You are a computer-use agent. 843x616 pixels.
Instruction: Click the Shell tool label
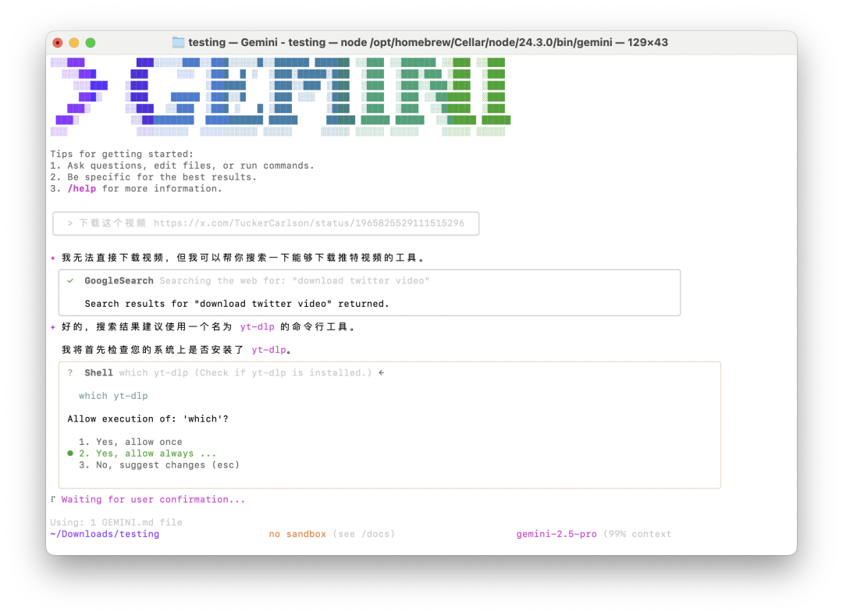[98, 372]
